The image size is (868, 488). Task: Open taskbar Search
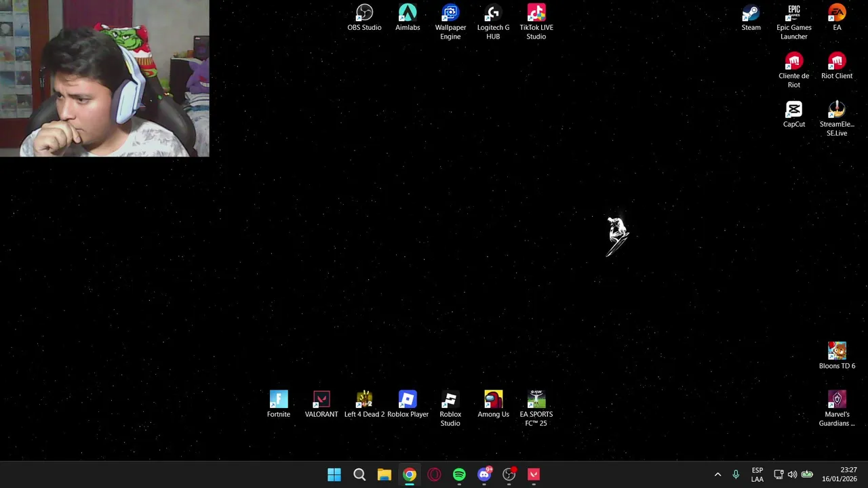tap(359, 474)
